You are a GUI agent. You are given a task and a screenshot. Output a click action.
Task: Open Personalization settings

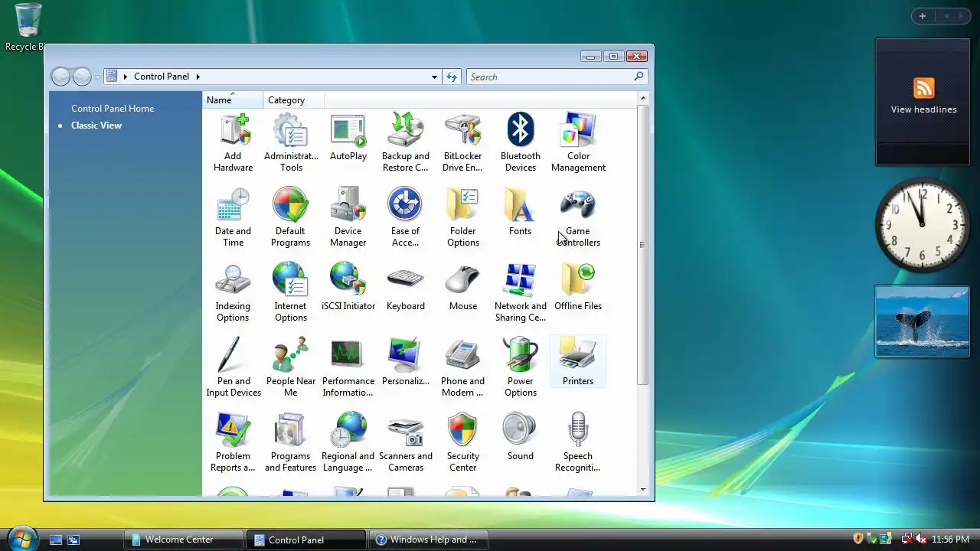[406, 362]
